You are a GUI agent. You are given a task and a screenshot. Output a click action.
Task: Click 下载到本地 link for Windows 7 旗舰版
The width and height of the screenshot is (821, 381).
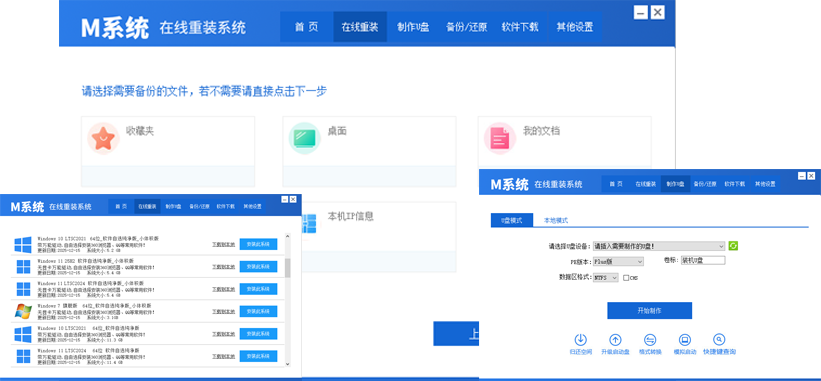223,311
